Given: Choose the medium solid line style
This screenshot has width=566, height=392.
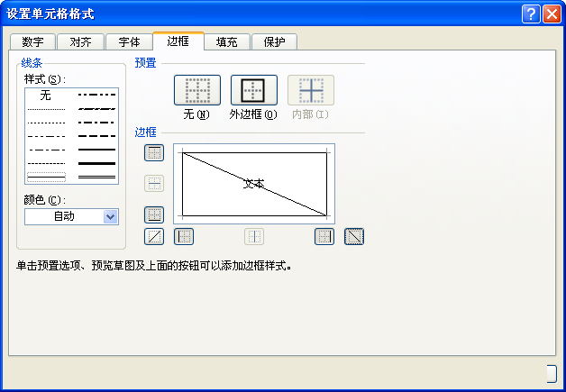Looking at the screenshot, I should click(96, 150).
